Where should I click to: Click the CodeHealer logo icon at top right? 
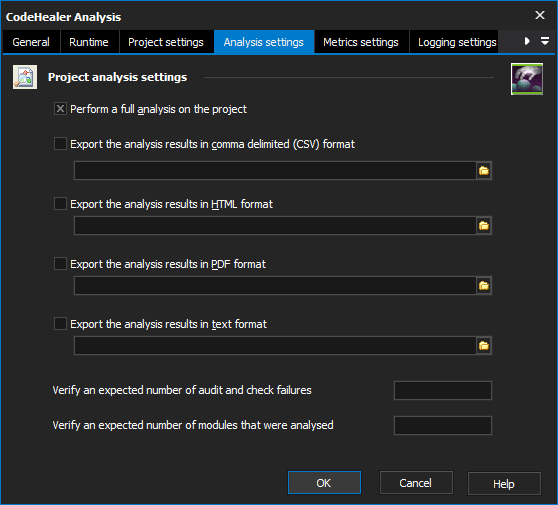click(527, 79)
